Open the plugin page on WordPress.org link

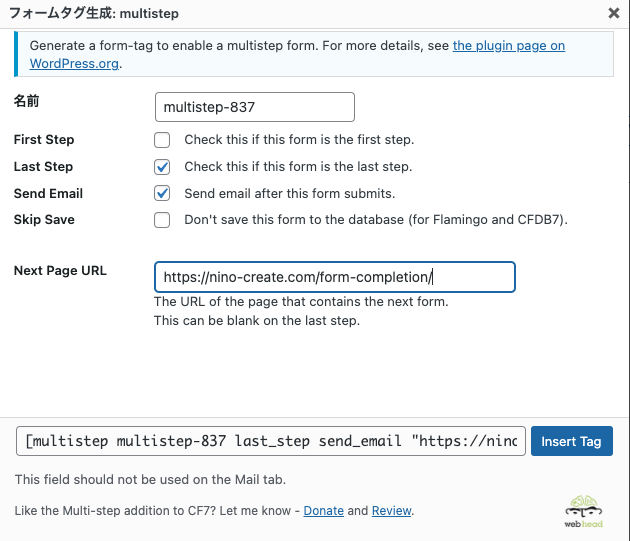[x=509, y=46]
